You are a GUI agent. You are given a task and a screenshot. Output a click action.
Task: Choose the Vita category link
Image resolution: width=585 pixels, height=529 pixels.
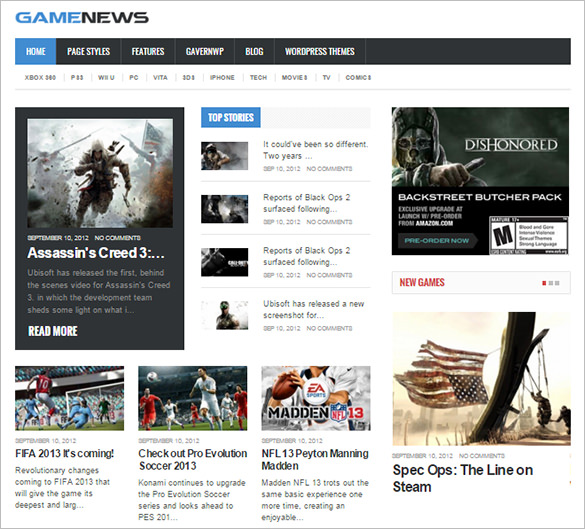pyautogui.click(x=160, y=78)
